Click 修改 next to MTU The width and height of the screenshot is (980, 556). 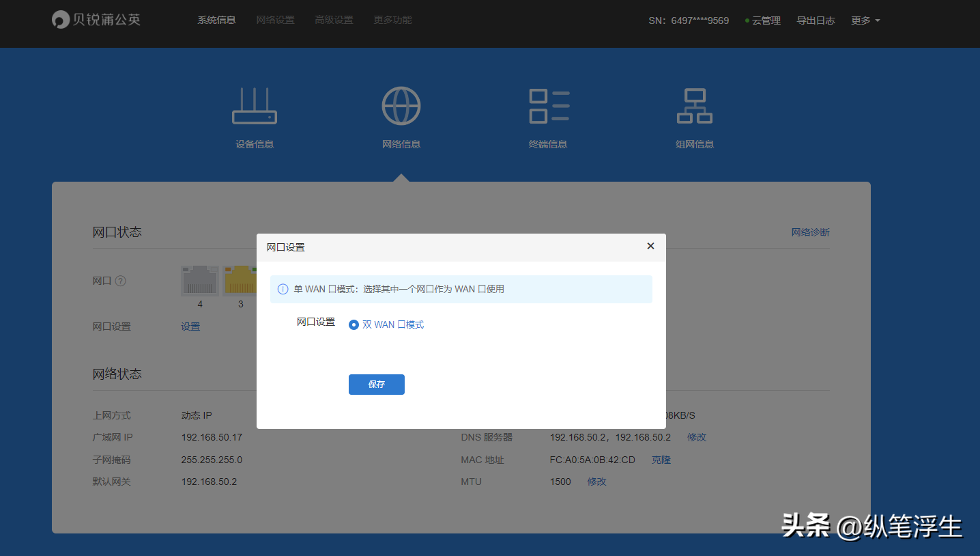pyautogui.click(x=597, y=482)
